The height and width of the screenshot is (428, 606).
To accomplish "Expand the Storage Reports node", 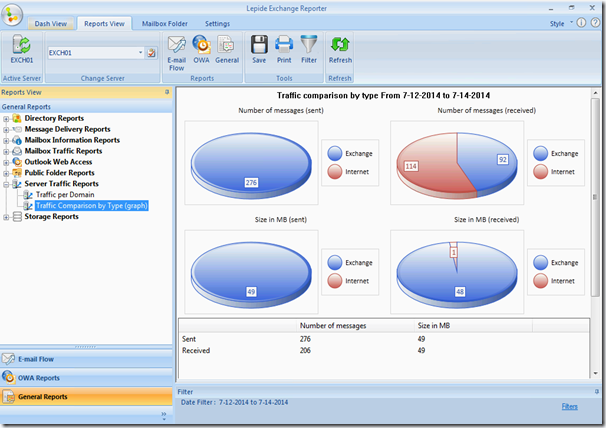I will coord(6,217).
